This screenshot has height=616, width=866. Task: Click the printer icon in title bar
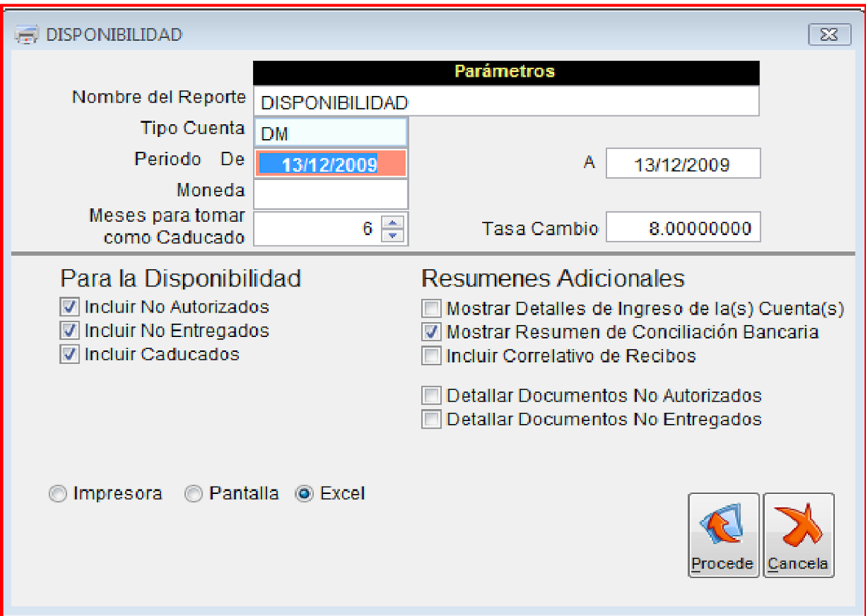coord(27,35)
